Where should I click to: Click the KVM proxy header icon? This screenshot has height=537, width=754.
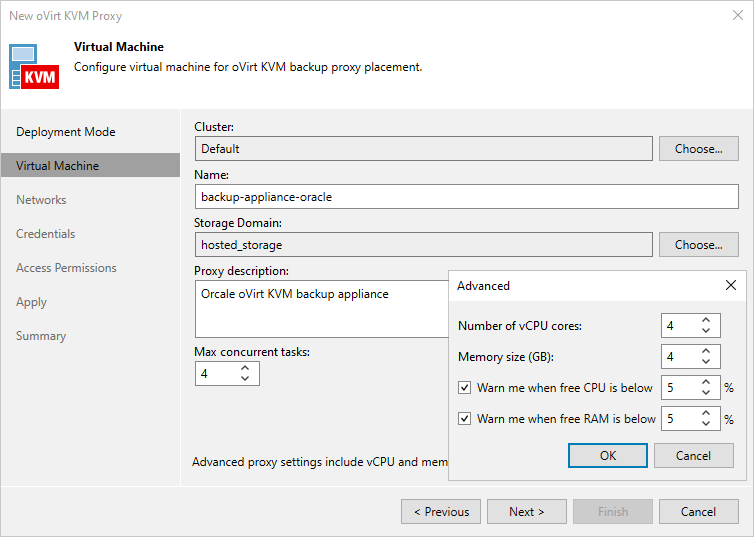(36, 66)
